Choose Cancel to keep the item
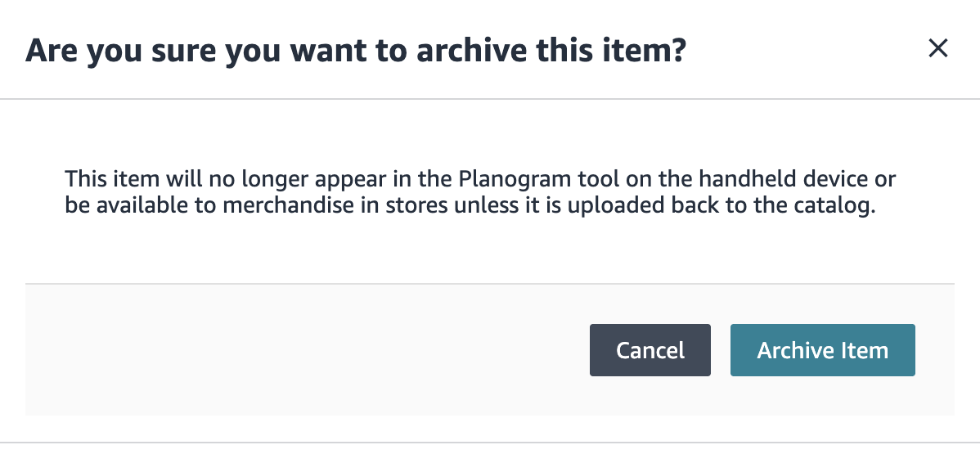Screen dimensions: 980x463 (x=650, y=350)
